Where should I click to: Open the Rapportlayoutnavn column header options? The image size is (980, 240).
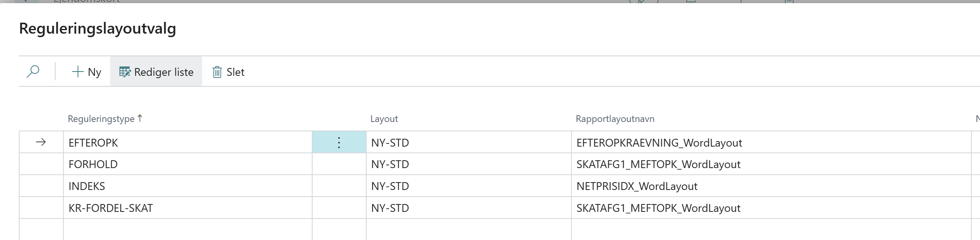(615, 119)
